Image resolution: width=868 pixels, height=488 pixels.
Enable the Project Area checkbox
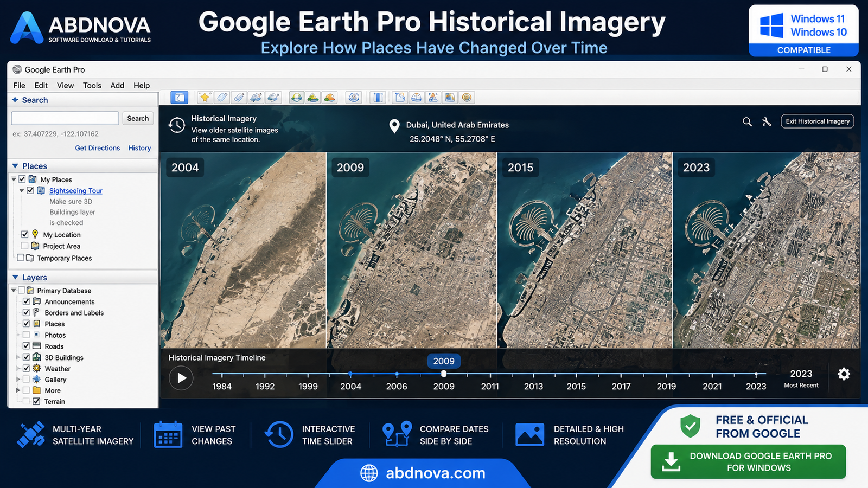[25, 246]
